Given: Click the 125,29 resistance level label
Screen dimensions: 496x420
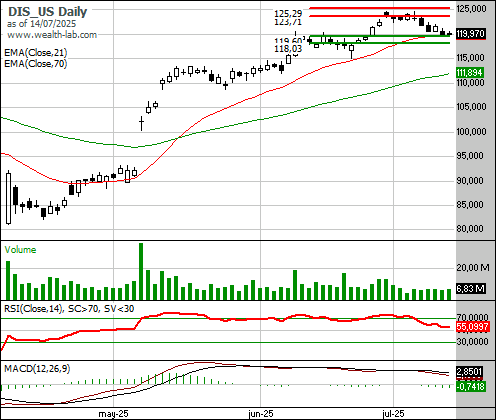Looking at the screenshot, I should (288, 13).
